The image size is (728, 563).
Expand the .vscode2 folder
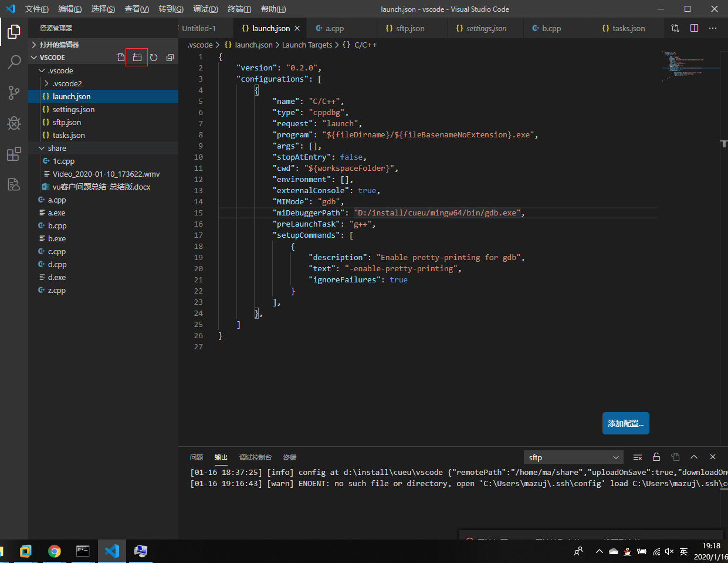click(x=103, y=83)
